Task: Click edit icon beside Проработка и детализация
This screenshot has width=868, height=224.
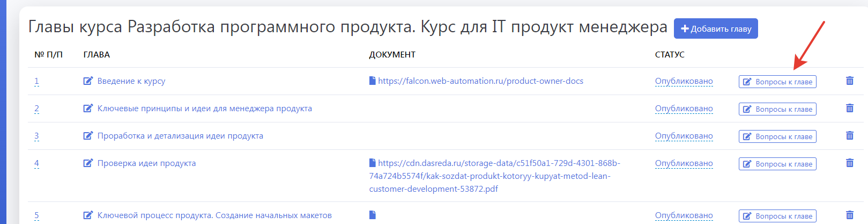Action: pos(88,136)
